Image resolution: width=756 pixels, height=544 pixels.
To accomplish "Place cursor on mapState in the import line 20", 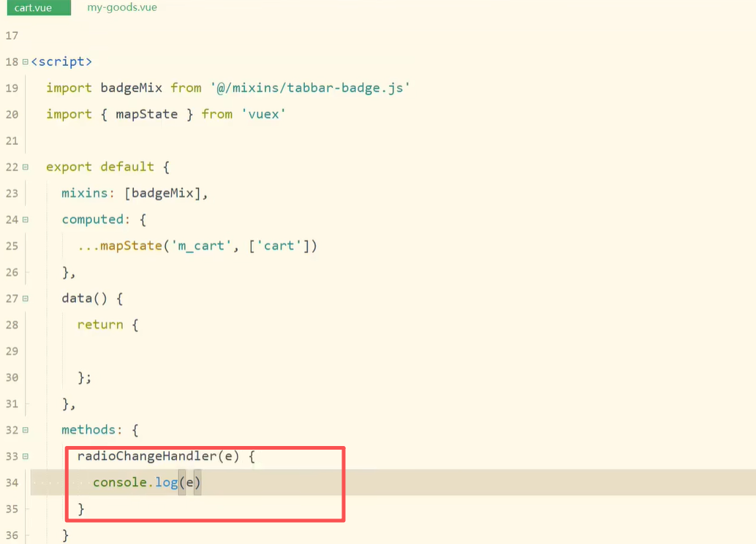I will click(146, 115).
